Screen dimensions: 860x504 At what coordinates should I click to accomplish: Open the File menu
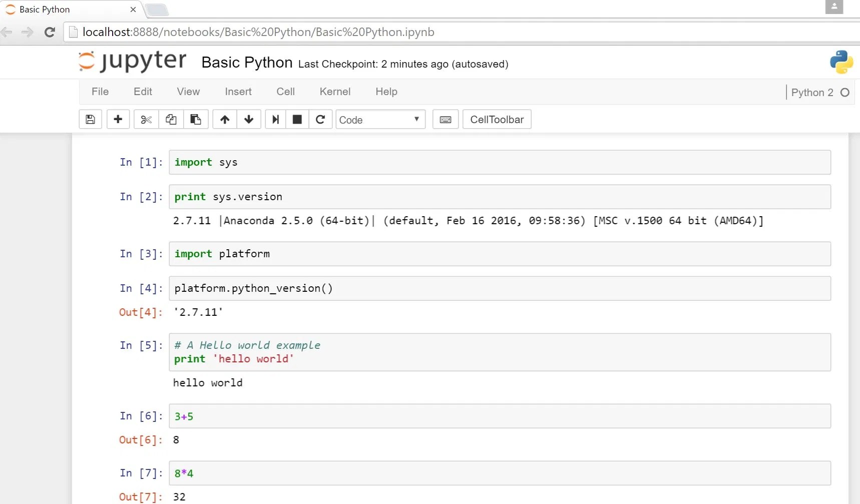tap(100, 92)
